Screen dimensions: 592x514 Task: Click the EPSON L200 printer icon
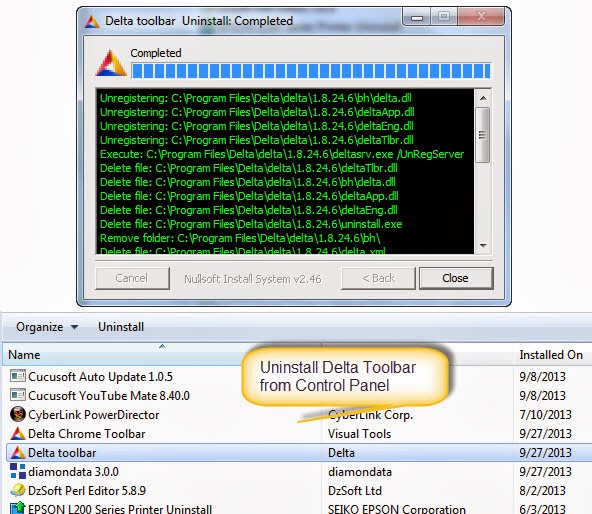(18, 508)
